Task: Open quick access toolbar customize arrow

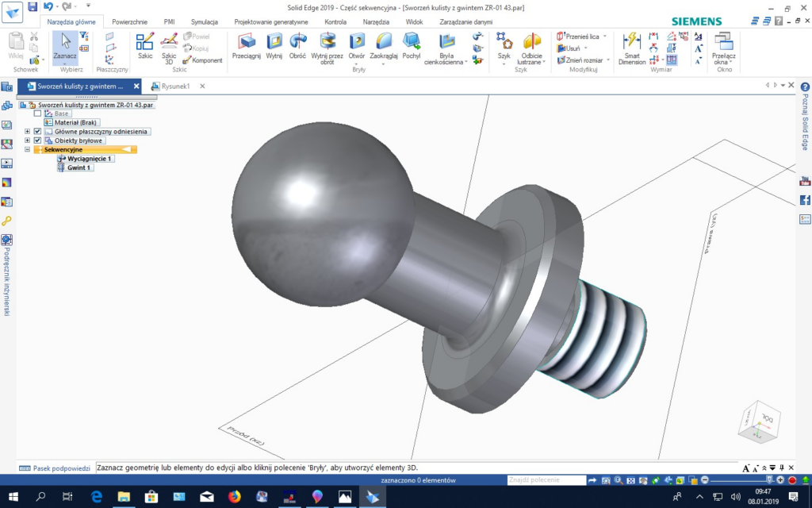Action: pyautogui.click(x=88, y=6)
